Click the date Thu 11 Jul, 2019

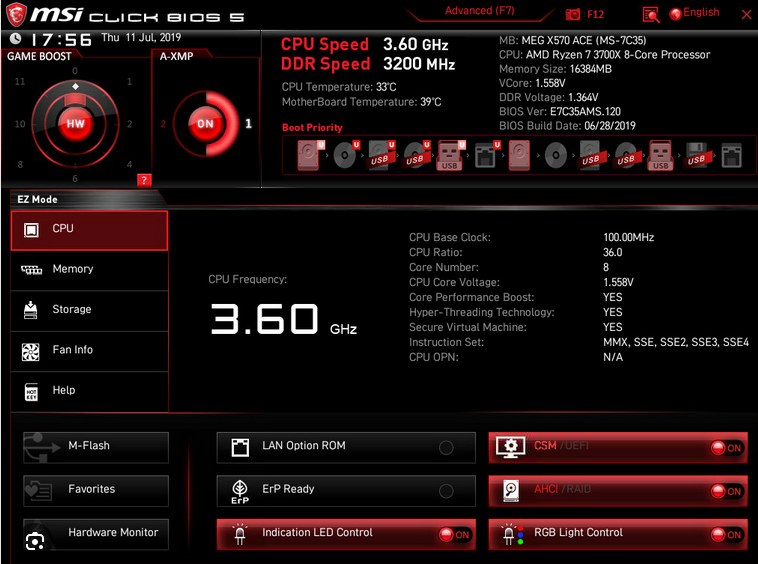141,37
